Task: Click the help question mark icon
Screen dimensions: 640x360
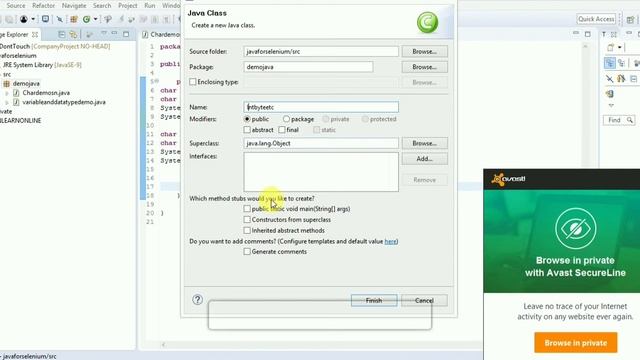Action: pos(198,300)
